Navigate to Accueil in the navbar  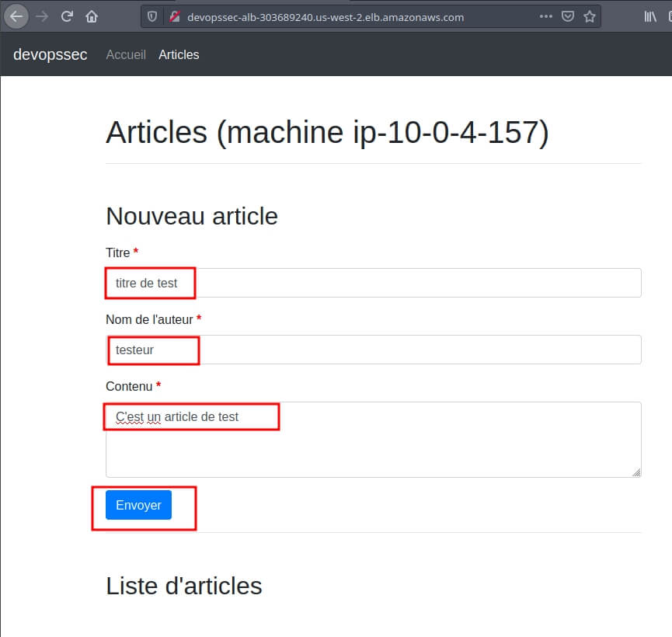(126, 54)
